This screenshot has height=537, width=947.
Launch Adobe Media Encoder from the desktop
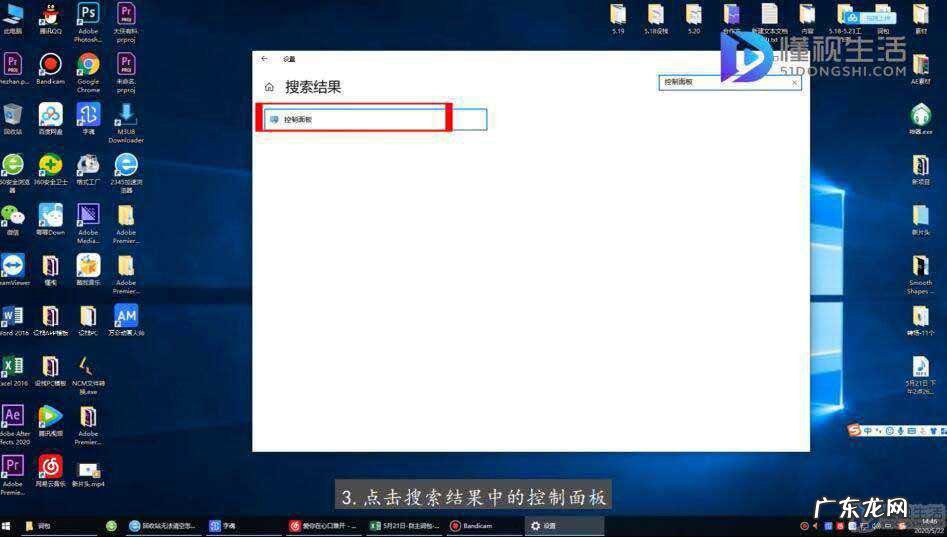pos(88,223)
